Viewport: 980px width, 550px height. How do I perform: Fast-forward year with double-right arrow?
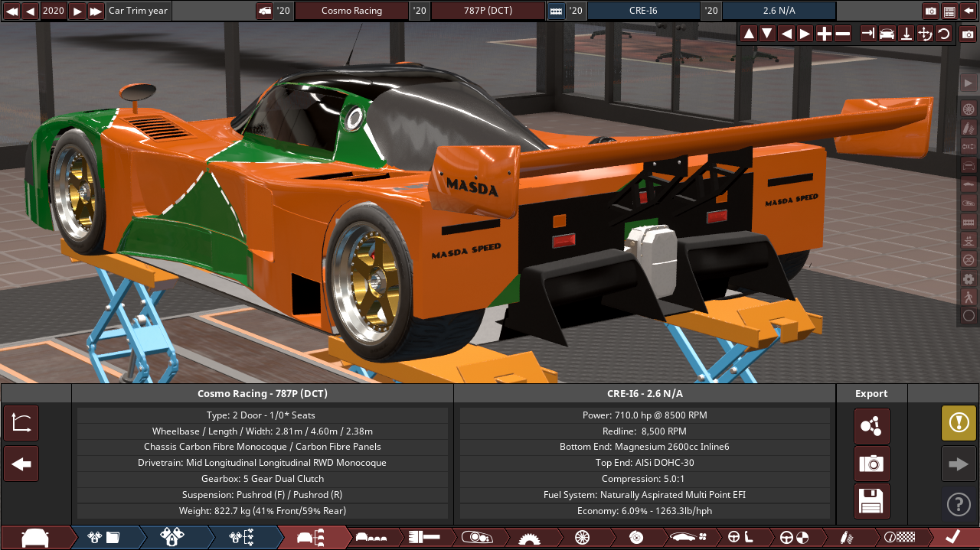click(96, 11)
